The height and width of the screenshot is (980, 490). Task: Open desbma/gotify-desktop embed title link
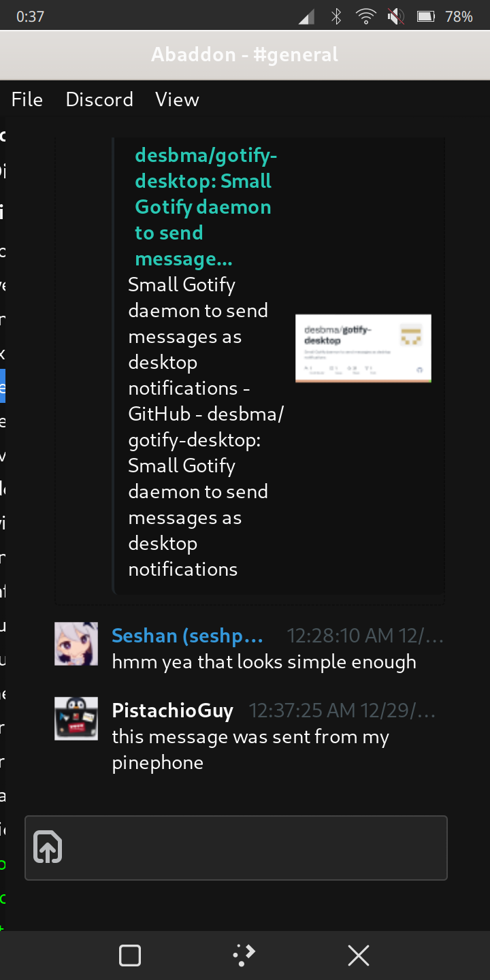pos(206,207)
